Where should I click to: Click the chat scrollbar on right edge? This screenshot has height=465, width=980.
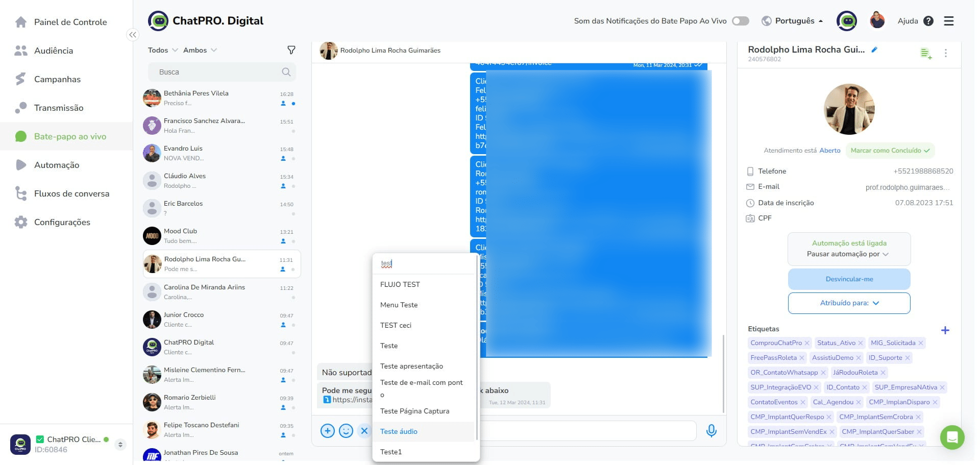(723, 374)
